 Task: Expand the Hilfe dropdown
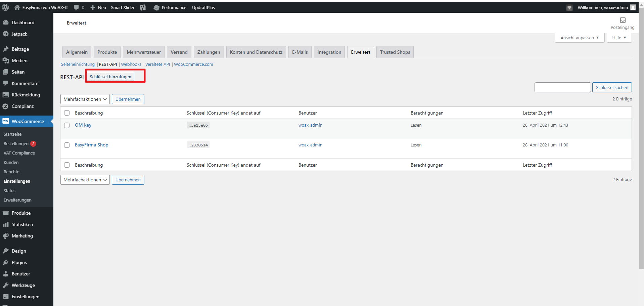(619, 38)
